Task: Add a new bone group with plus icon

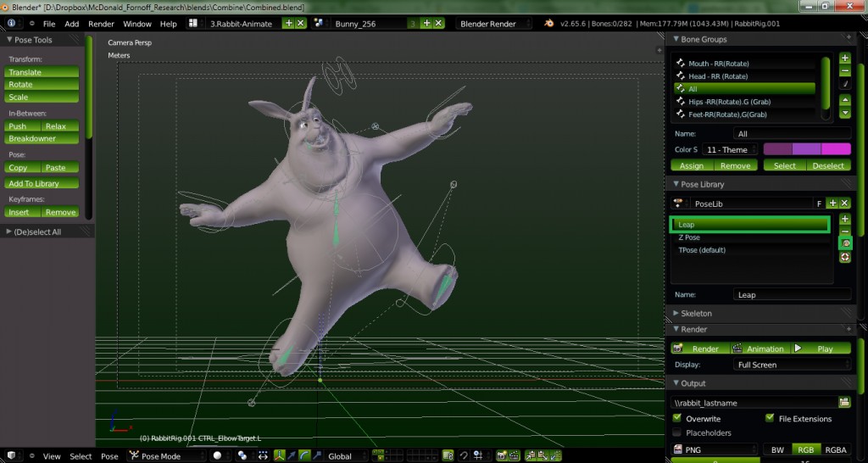Action: click(x=845, y=59)
